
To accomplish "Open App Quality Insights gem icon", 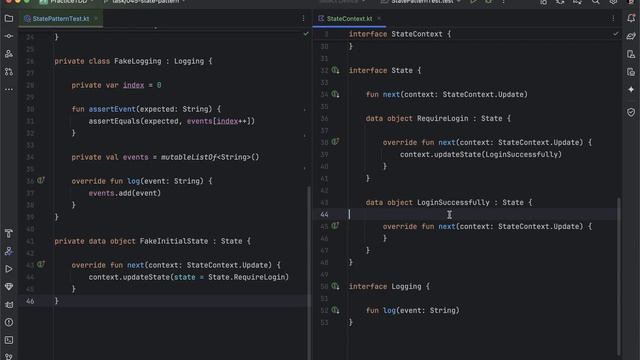I will [9, 287].
